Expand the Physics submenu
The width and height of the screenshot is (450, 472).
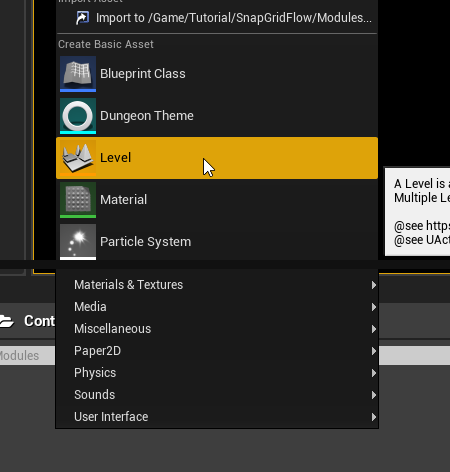click(x=217, y=373)
